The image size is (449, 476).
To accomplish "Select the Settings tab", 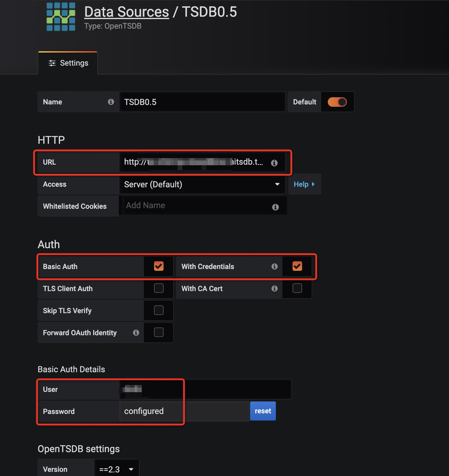I will pos(68,63).
